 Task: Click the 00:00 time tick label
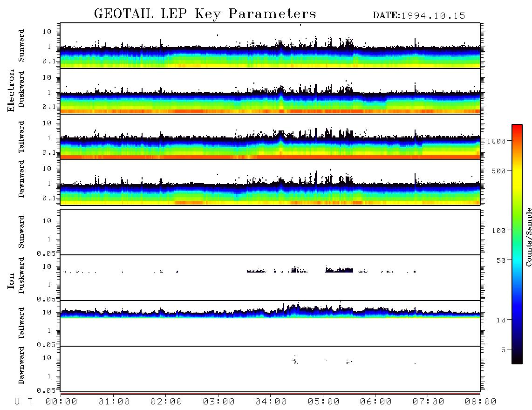[61, 402]
